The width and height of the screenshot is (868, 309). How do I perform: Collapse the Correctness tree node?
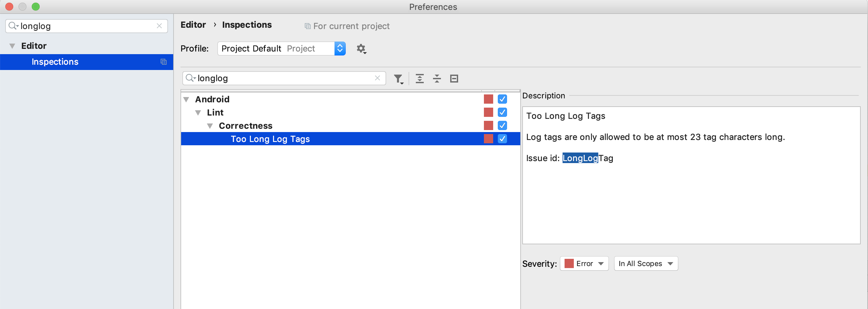pos(210,125)
